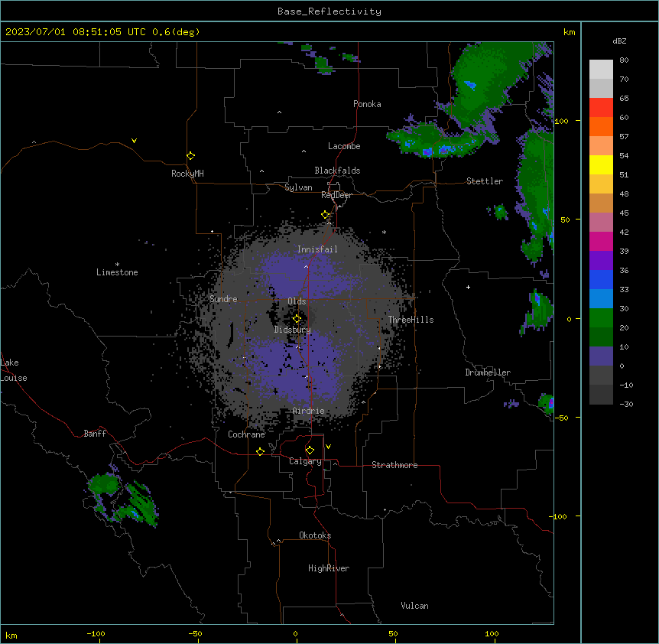Click the RedDeer label

[336, 195]
